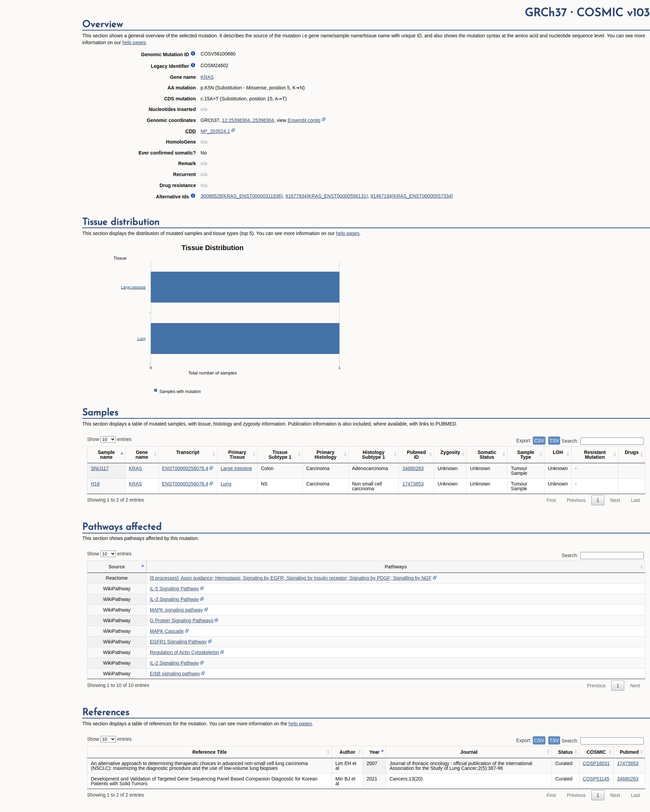Click Large intestine label in tissue chart

(133, 287)
